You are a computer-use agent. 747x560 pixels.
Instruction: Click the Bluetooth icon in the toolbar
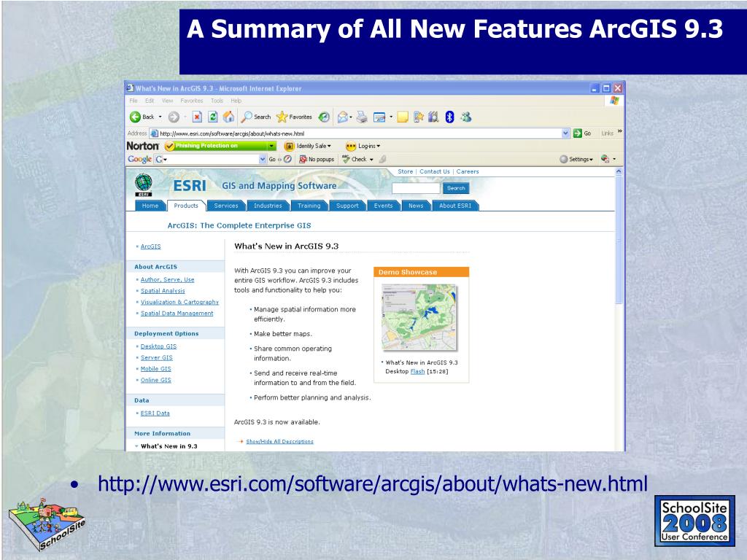coord(449,117)
